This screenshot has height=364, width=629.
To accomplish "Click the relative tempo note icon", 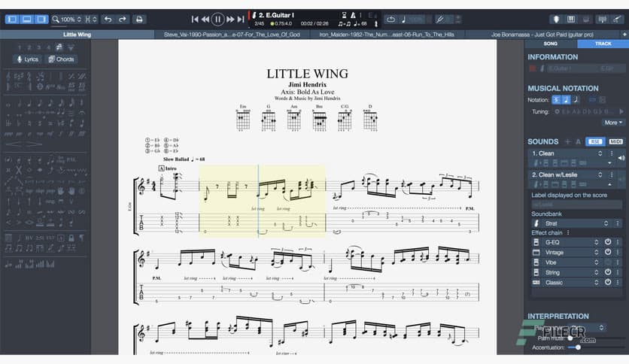I will (403, 19).
